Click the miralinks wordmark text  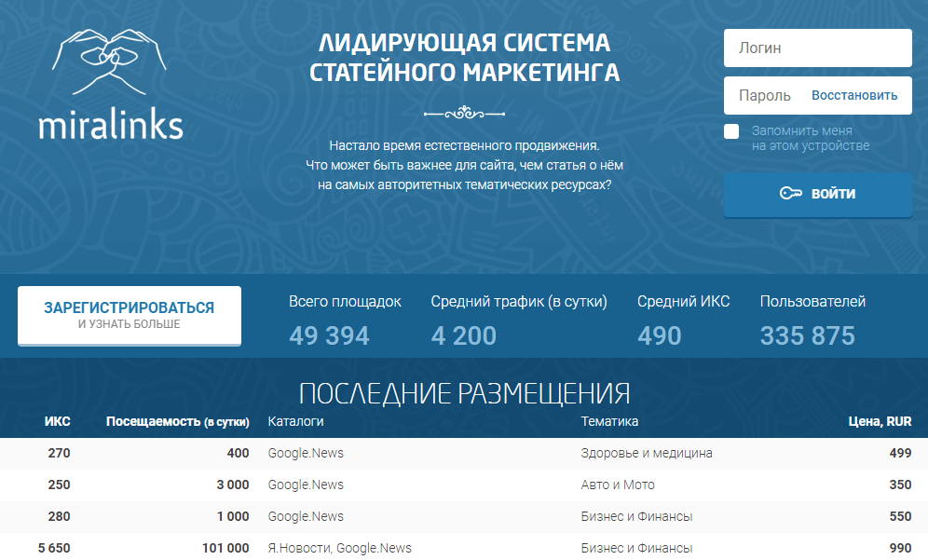[111, 126]
